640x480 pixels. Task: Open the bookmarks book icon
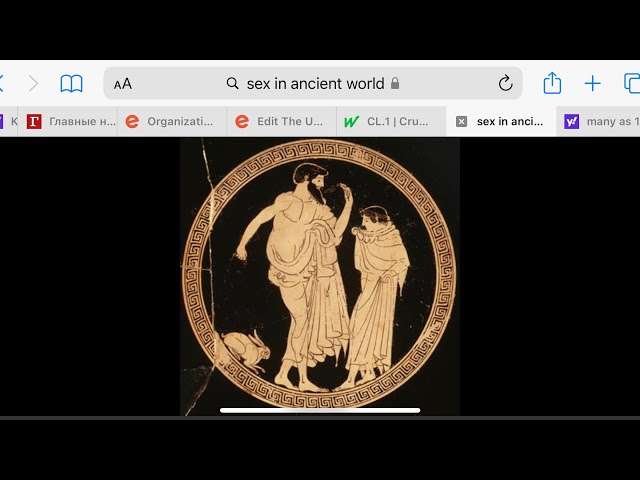point(71,84)
